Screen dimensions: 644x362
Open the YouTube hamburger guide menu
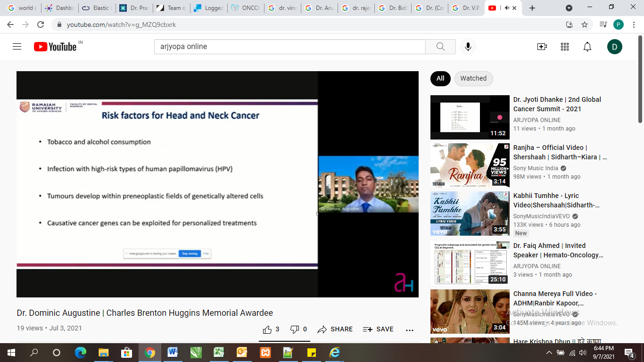click(17, 47)
